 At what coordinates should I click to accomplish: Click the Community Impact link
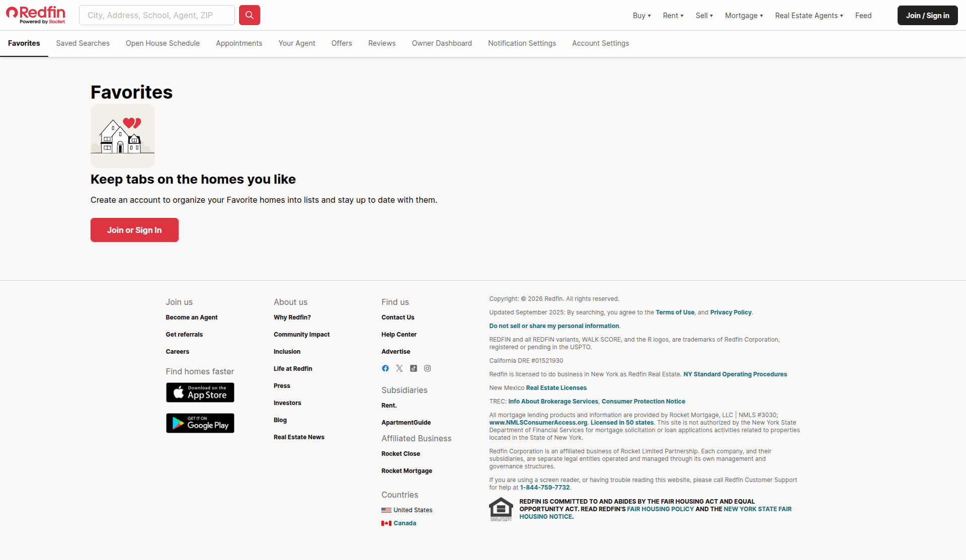(x=302, y=335)
